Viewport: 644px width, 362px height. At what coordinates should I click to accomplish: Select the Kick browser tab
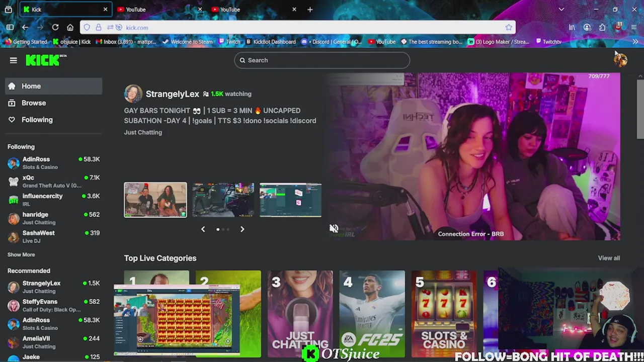(65, 10)
